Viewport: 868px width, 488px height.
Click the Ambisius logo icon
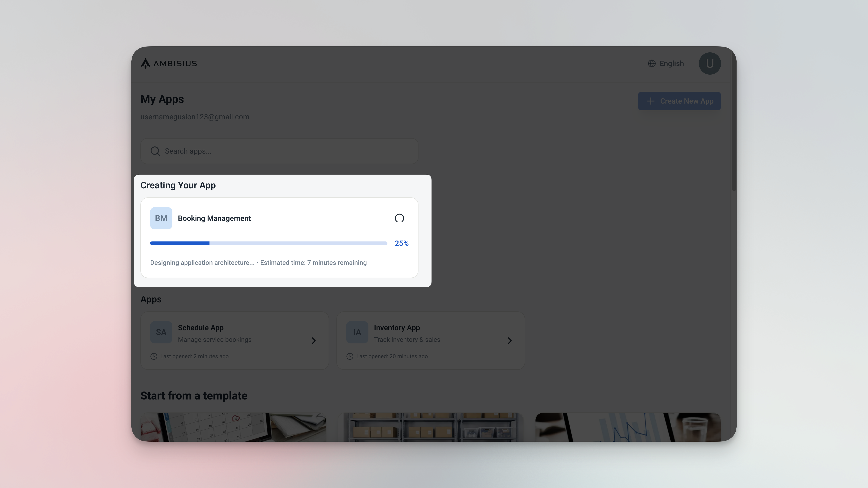[x=145, y=63]
